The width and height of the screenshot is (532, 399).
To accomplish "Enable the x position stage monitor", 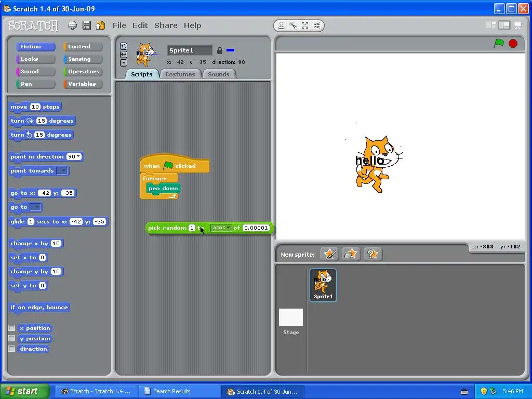I will point(12,328).
